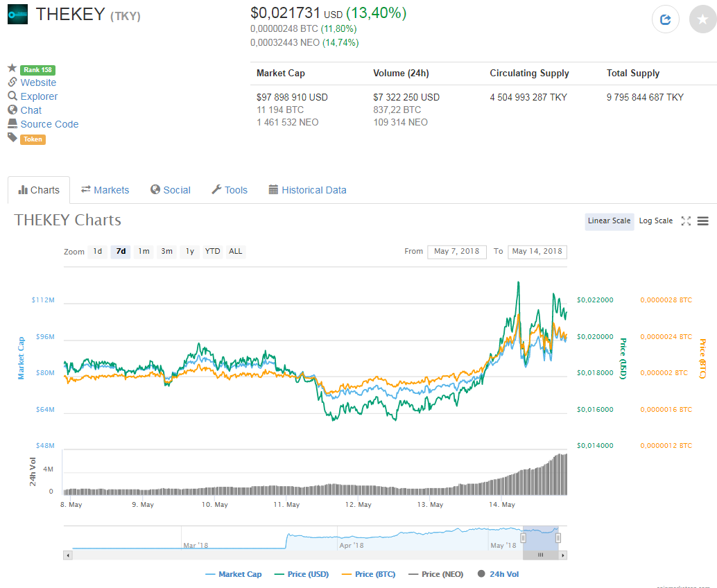Click the Token tag badge
The image size is (717, 588).
click(33, 139)
